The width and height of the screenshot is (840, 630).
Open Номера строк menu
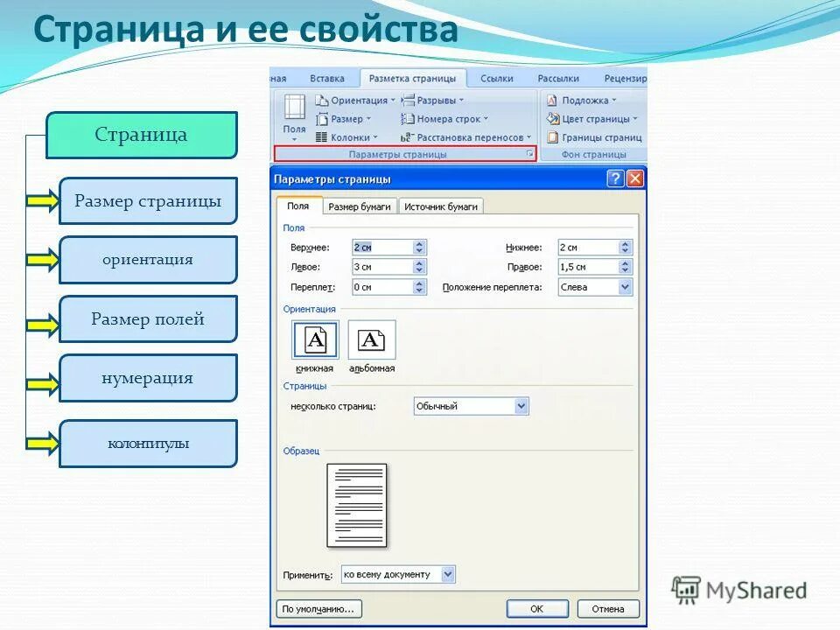tap(444, 119)
